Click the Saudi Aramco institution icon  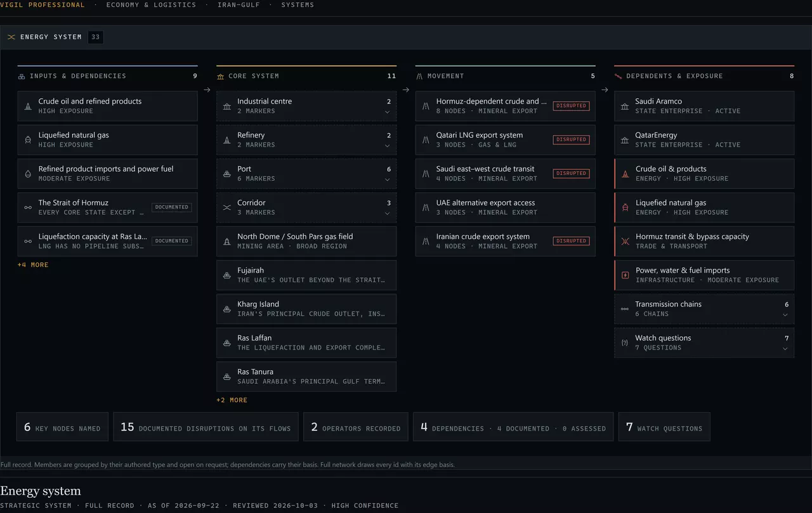(625, 106)
